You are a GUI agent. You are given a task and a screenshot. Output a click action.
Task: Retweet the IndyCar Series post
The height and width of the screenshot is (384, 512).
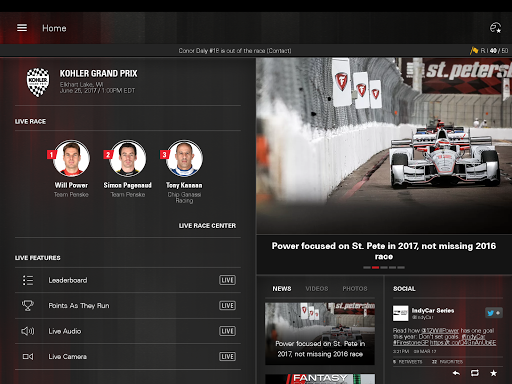point(475,373)
